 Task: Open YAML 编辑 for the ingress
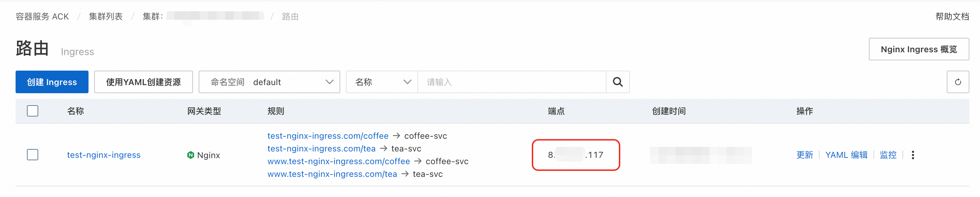pyautogui.click(x=847, y=155)
